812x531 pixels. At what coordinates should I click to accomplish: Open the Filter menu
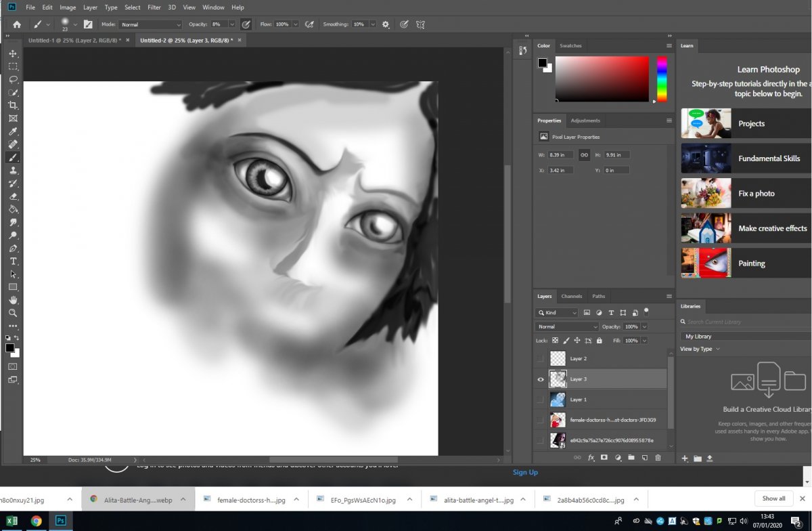[154, 7]
